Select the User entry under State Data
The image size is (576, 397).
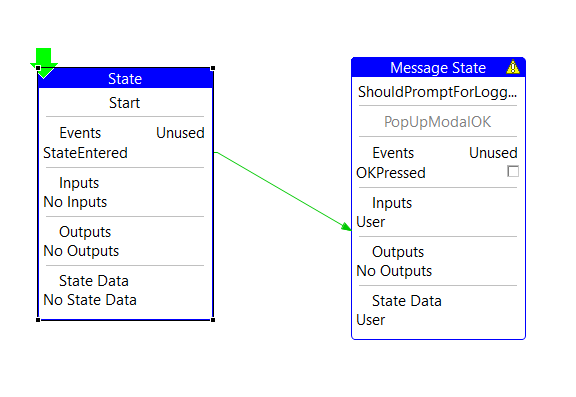(371, 320)
